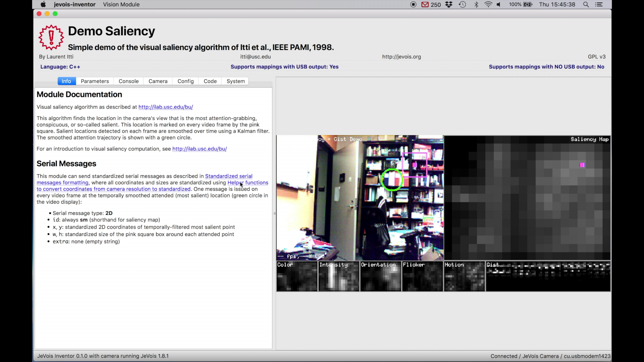Click the Intensity feature map thumbnail
The image size is (644, 362).
[x=339, y=276]
